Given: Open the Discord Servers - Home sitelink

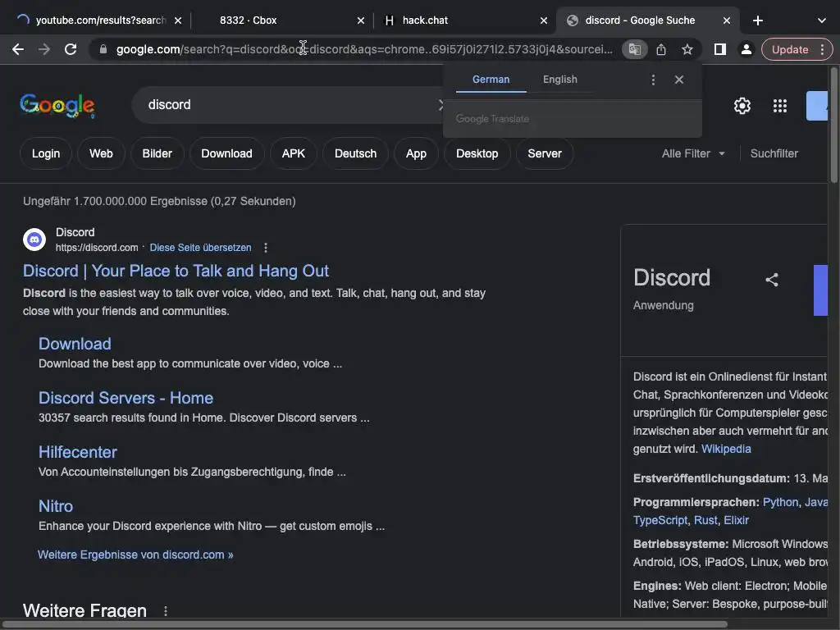Looking at the screenshot, I should [x=126, y=398].
